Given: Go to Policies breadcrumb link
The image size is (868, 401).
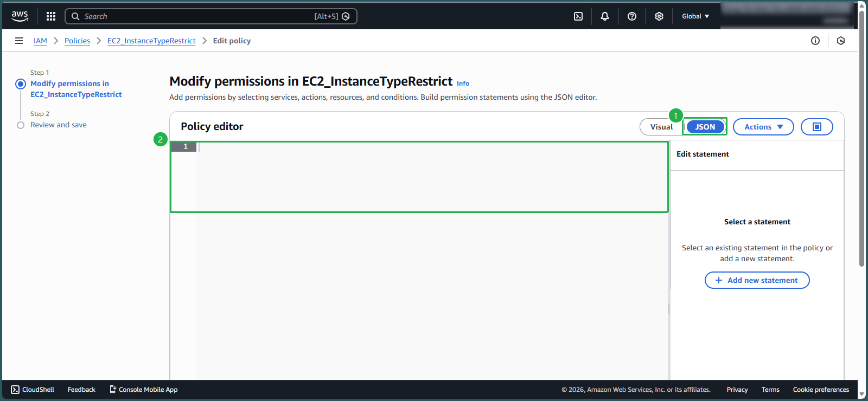Looking at the screenshot, I should tap(77, 41).
